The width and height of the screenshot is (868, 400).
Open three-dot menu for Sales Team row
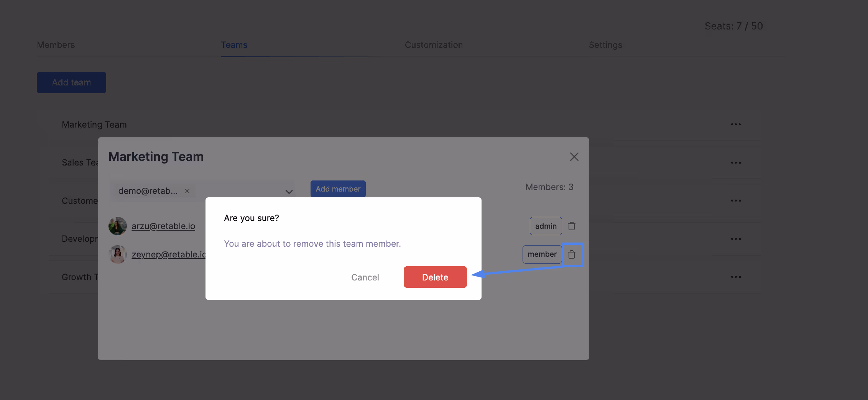736,163
